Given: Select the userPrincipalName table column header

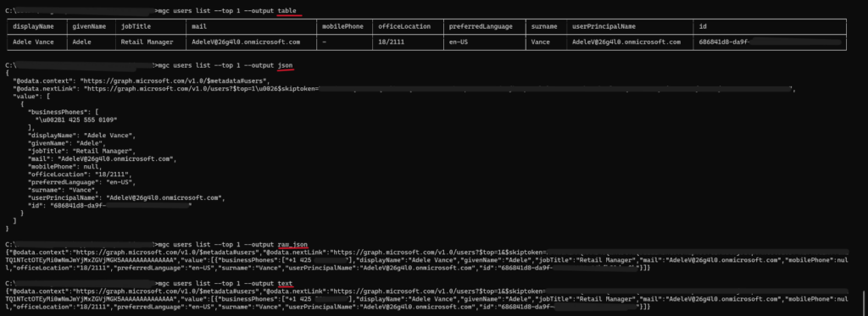Looking at the screenshot, I should [x=604, y=26].
